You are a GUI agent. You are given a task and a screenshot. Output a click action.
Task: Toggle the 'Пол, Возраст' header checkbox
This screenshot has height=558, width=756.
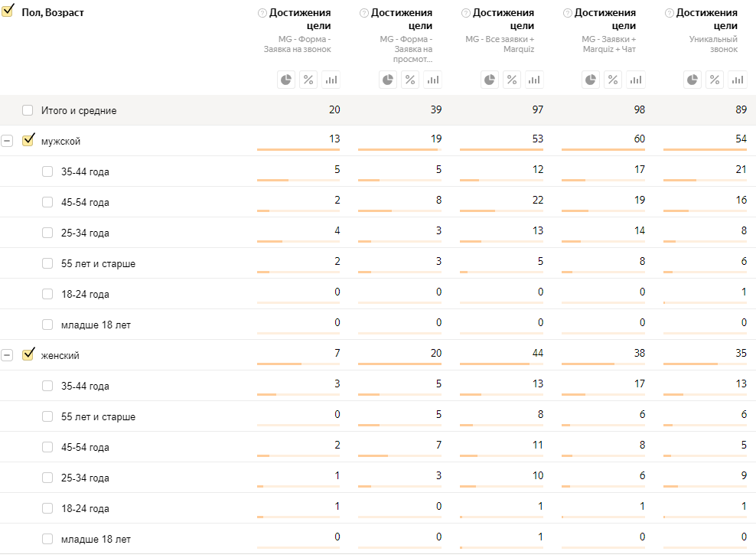click(7, 12)
